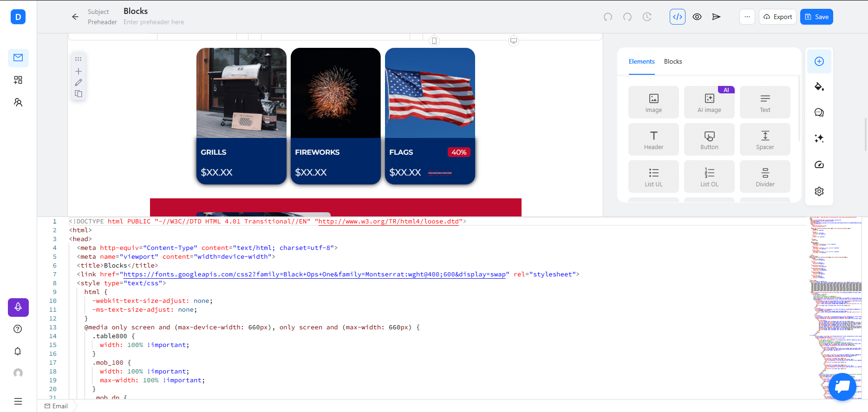Click the <title>Blocks</title> code line
The image size is (868, 412).
117,266
